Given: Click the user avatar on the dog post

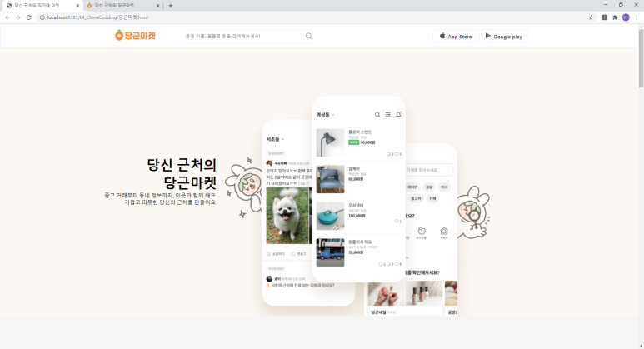Looking at the screenshot, I should pos(269,163).
